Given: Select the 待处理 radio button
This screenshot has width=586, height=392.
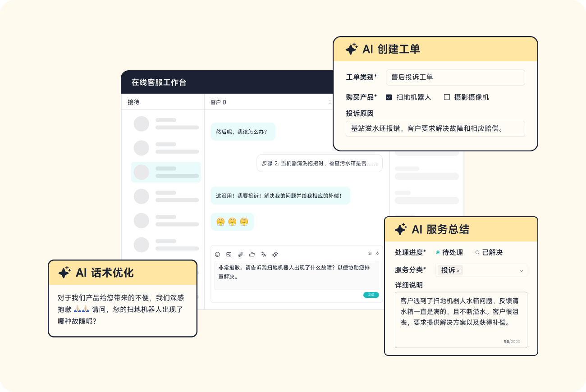Looking at the screenshot, I should coord(438,253).
